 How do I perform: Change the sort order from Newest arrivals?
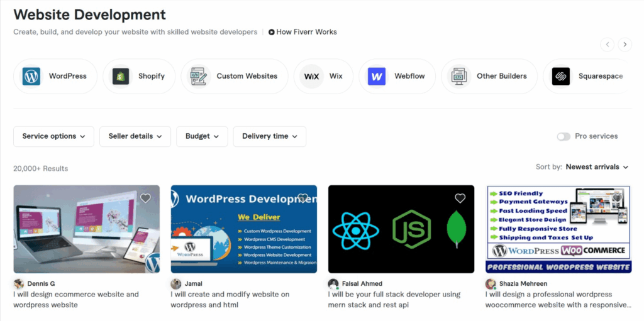(596, 167)
